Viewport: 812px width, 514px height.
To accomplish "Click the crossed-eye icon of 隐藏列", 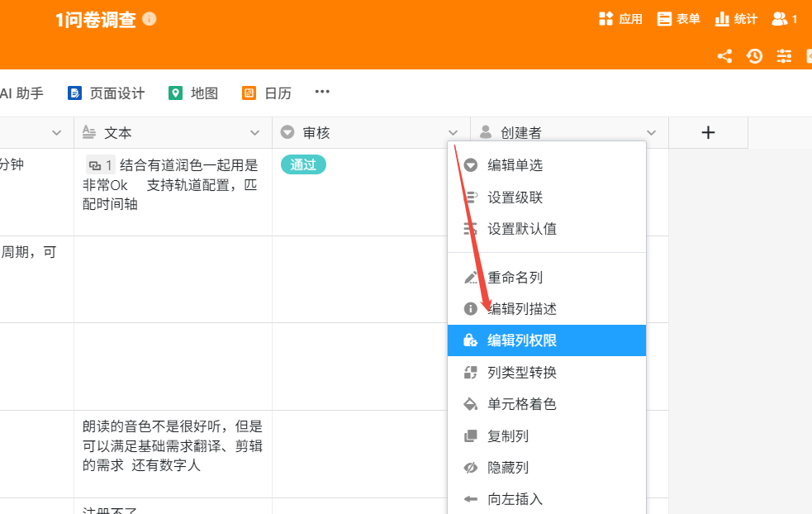I will point(470,468).
